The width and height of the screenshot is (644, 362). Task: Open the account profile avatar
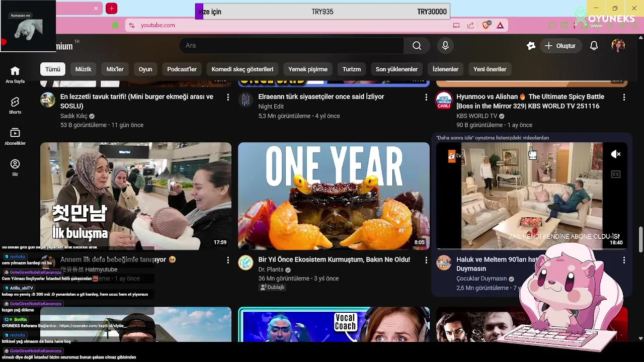(618, 46)
